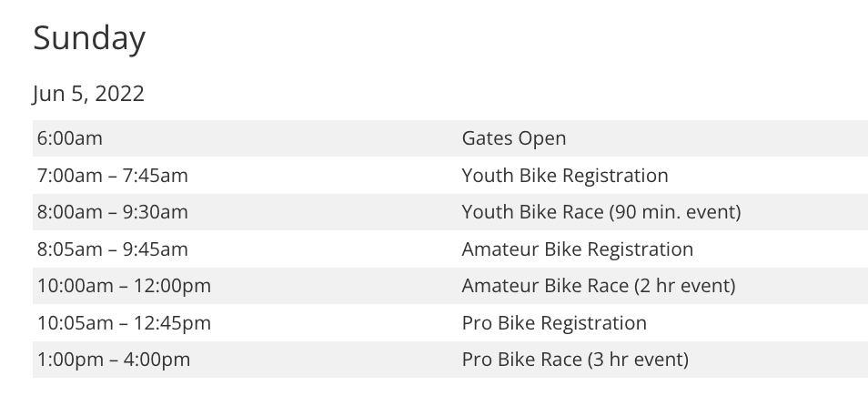Select the 6:00am time cell
Image resolution: width=868 pixels, height=406 pixels.
point(70,138)
